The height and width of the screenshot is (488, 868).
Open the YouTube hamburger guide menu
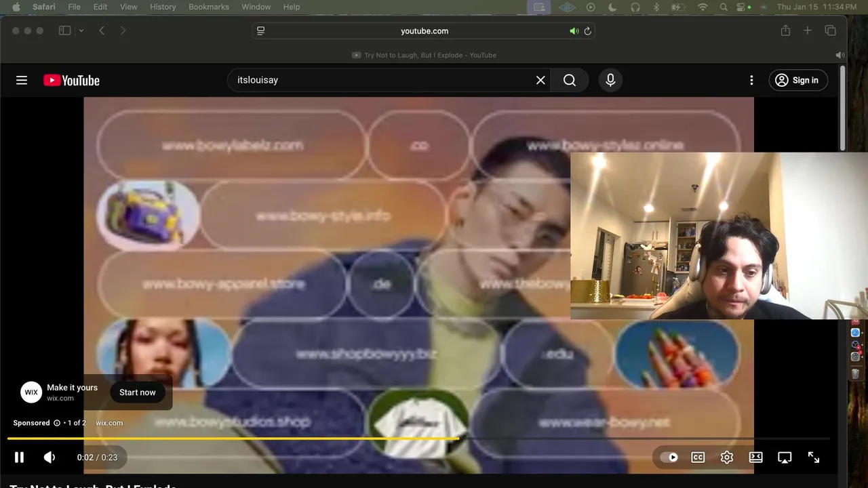pyautogui.click(x=22, y=80)
